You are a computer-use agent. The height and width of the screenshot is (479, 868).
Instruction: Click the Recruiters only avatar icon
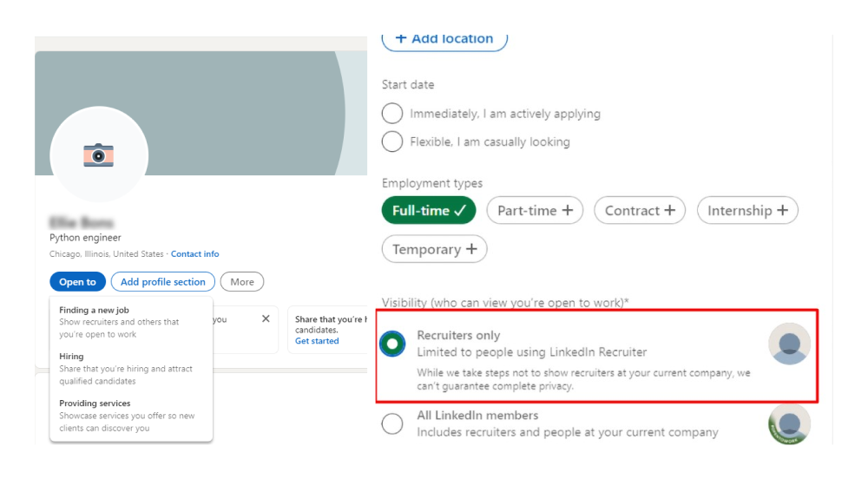789,344
